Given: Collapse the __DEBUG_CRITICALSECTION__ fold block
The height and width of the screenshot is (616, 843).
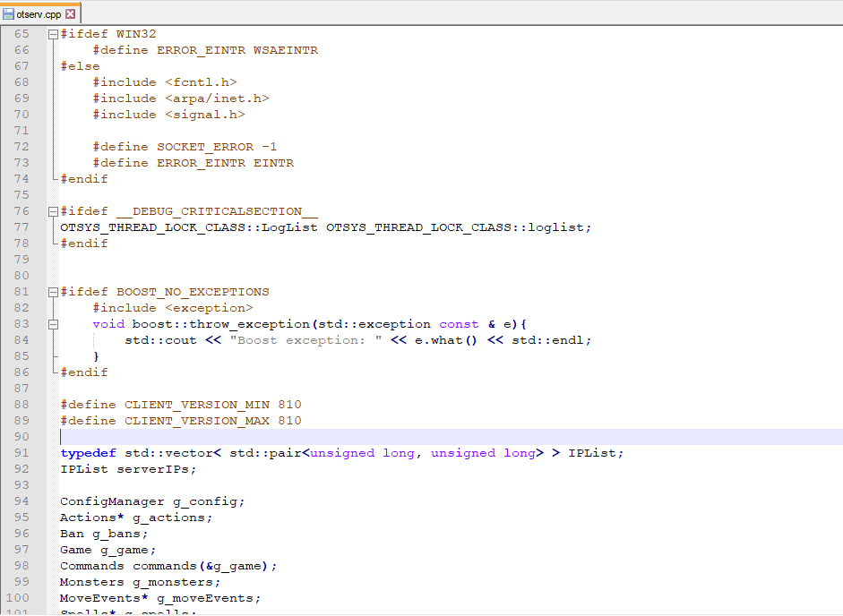Looking at the screenshot, I should (x=53, y=212).
